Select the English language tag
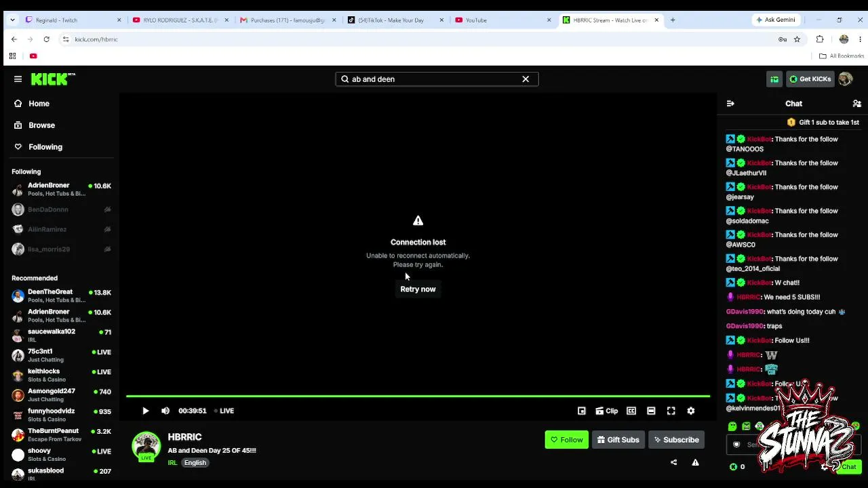The width and height of the screenshot is (868, 488). (x=195, y=463)
